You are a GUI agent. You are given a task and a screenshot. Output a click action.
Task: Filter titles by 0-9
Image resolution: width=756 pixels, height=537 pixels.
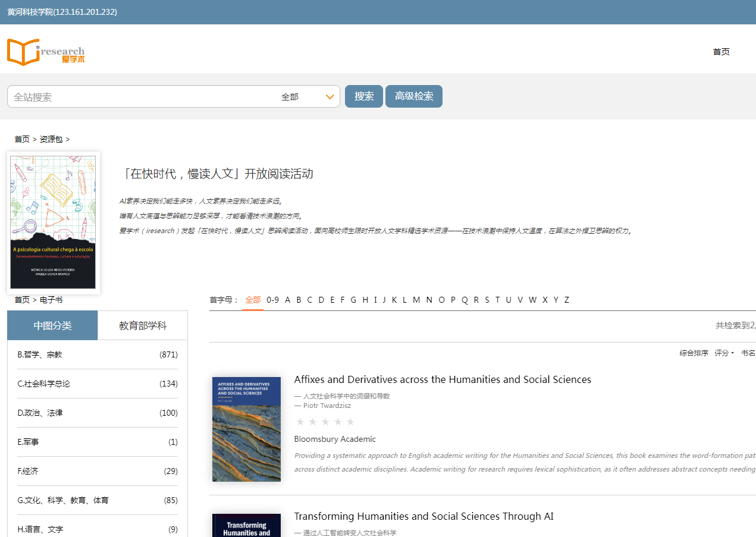point(272,300)
